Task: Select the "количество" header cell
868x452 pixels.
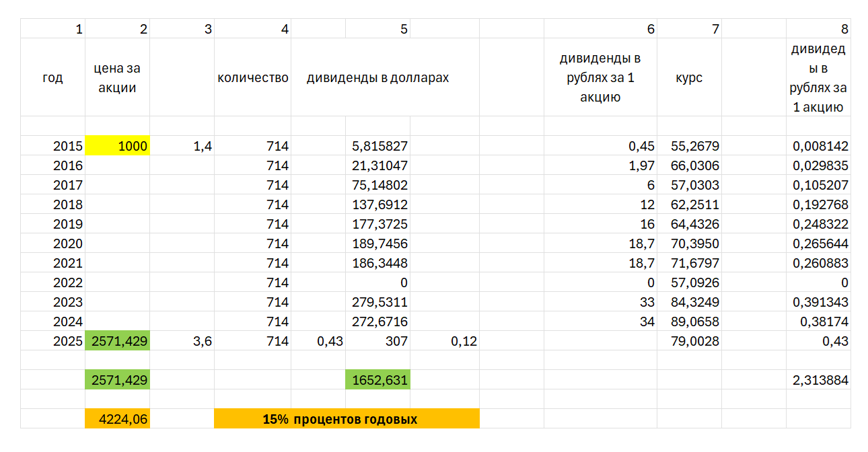Action: pyautogui.click(x=252, y=77)
